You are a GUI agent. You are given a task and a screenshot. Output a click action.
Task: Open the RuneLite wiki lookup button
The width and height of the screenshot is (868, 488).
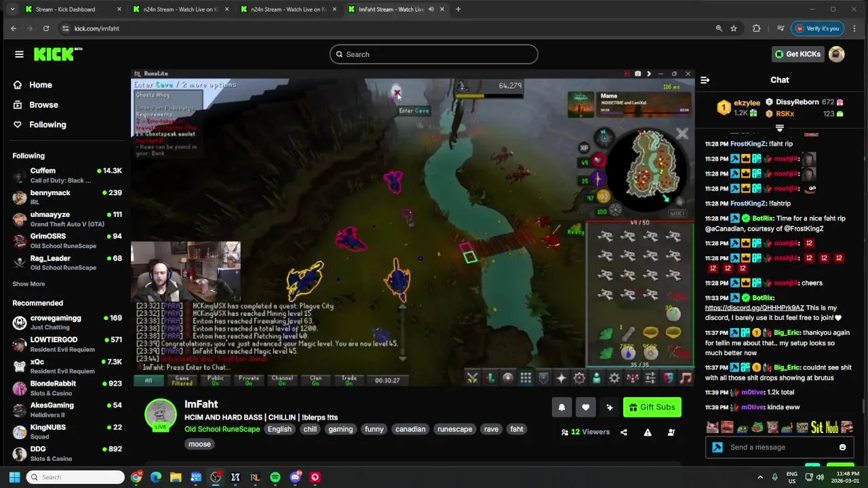coord(677,213)
